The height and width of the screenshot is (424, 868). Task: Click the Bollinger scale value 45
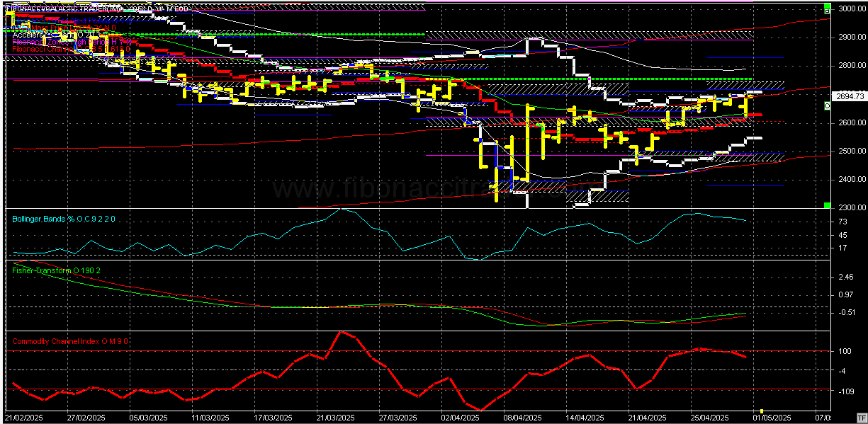click(x=842, y=235)
